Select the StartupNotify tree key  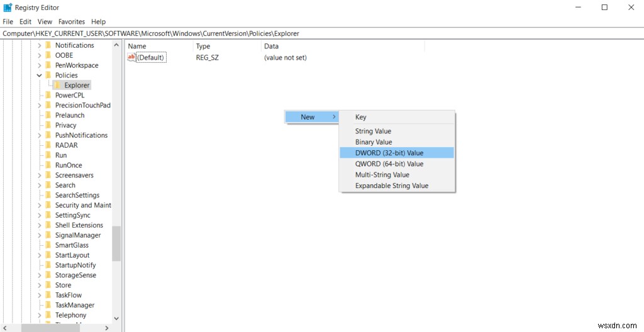75,265
